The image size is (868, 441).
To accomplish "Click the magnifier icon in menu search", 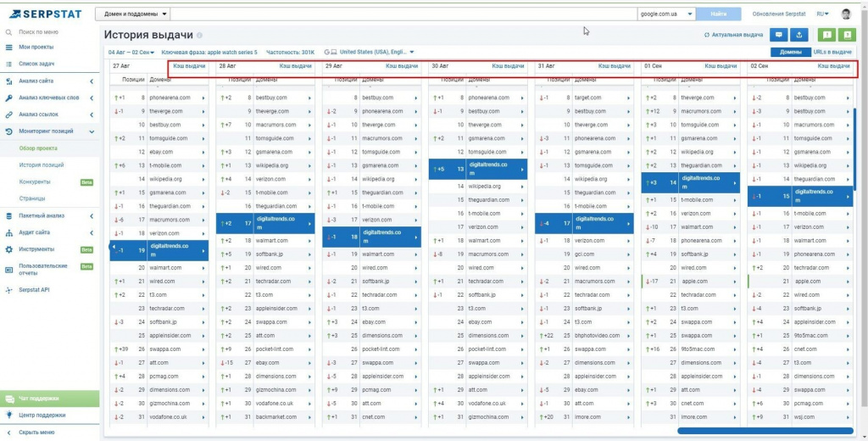I will 8,31.
